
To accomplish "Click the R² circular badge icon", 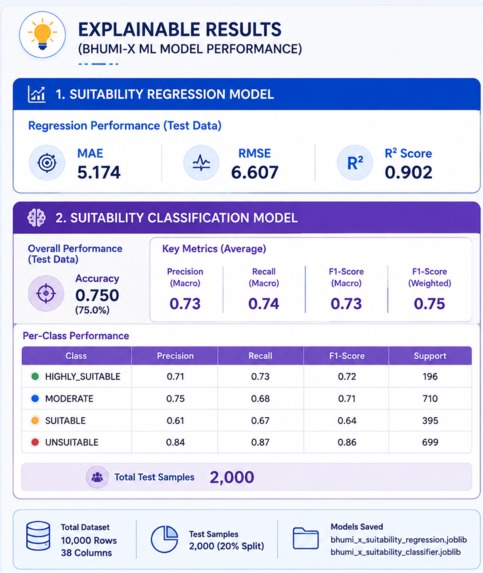I will (x=355, y=163).
